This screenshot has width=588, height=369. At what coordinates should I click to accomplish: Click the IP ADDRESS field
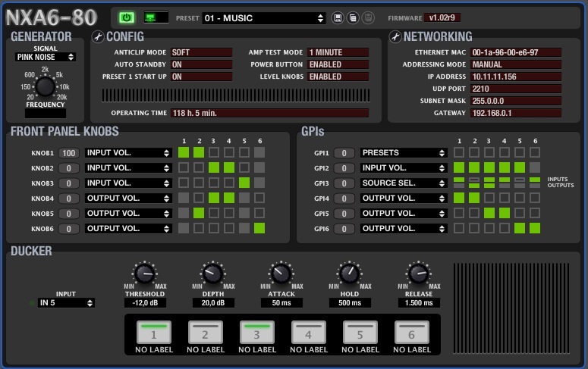(x=515, y=77)
